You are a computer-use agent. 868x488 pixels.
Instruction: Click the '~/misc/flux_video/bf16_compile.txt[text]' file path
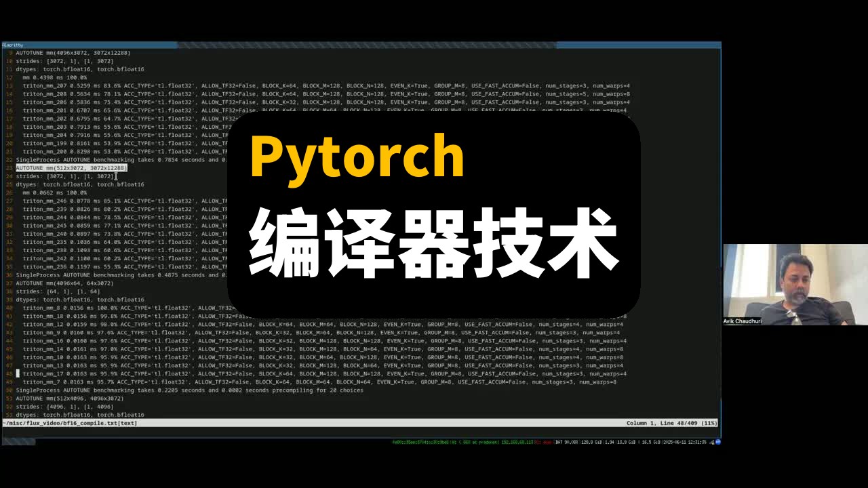(x=70, y=423)
